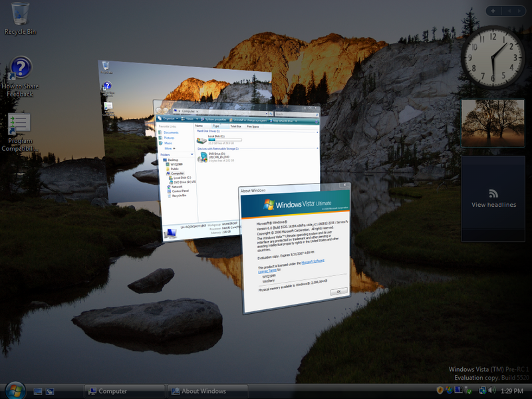Select Network in folder tree
This screenshot has height=399, width=532.
click(x=175, y=187)
